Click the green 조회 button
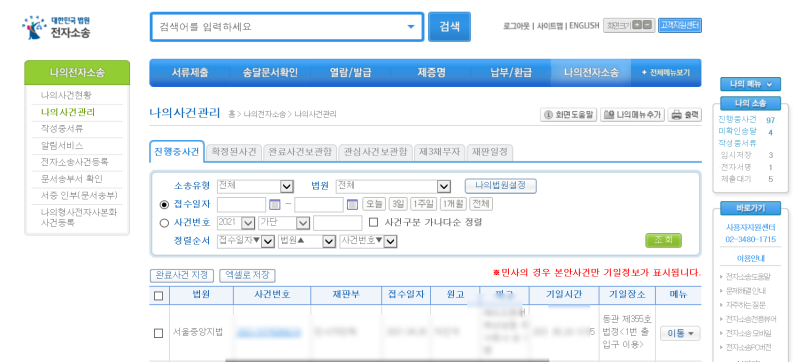 (663, 240)
